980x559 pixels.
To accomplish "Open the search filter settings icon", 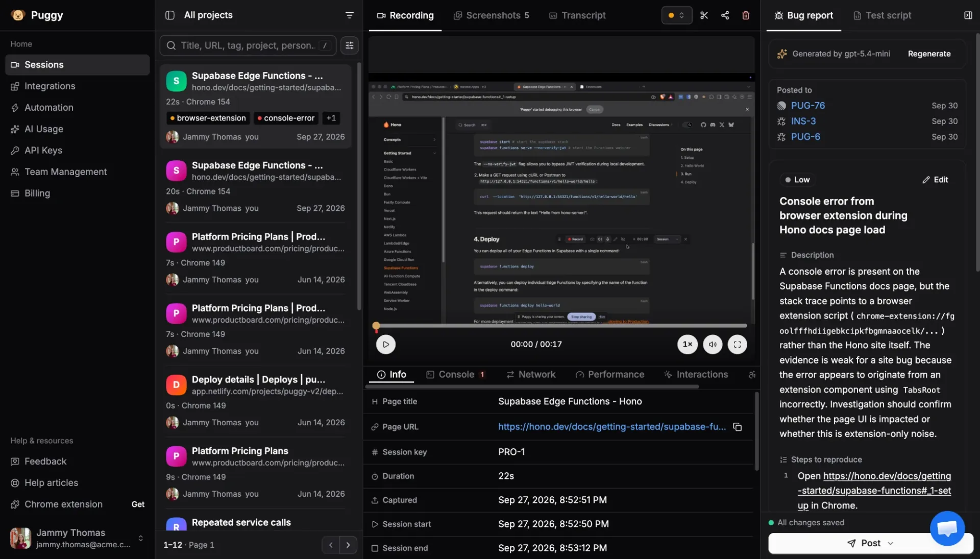I will pyautogui.click(x=350, y=45).
